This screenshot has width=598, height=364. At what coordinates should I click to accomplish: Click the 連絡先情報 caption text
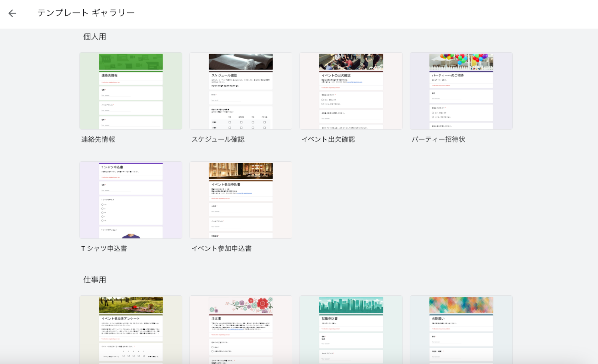98,140
